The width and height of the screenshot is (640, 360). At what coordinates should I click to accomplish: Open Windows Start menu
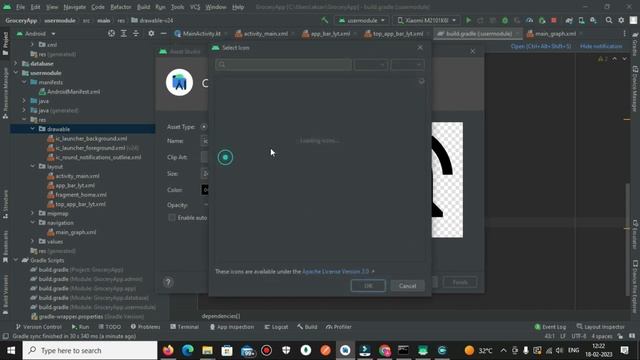coord(11,350)
